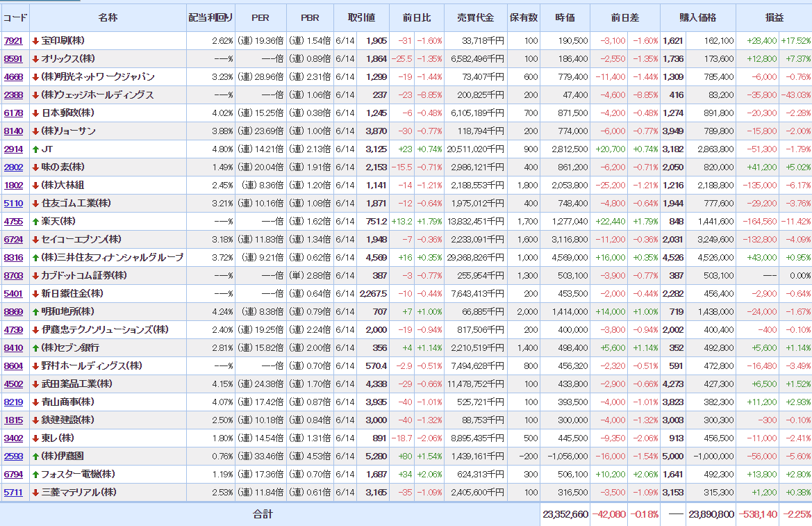
Task: Click the green up arrow beside JT
Action: tap(35, 149)
